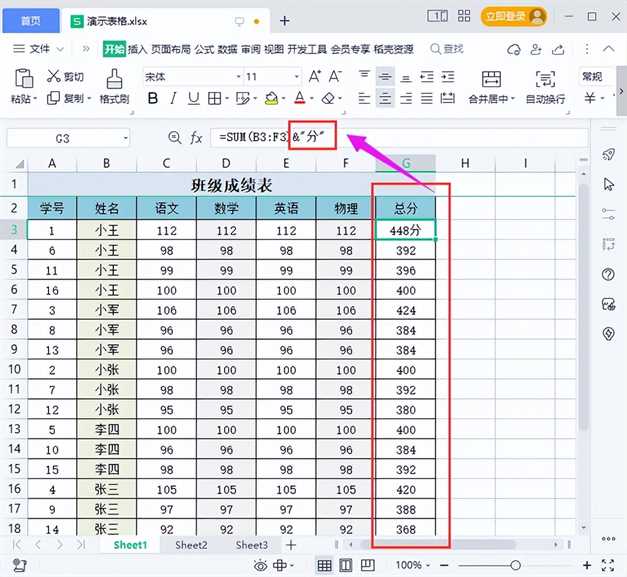Open the 页面布局 ribbon tab
The width and height of the screenshot is (627, 577).
coord(171,49)
